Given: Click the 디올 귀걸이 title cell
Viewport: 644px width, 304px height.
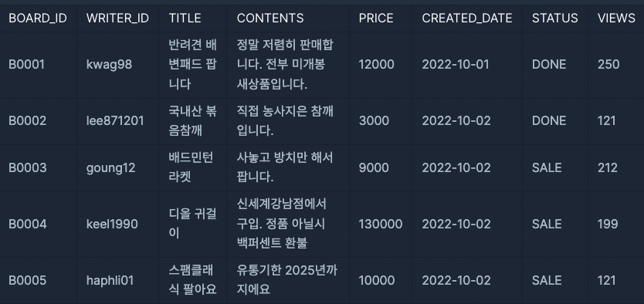Looking at the screenshot, I should (192, 224).
